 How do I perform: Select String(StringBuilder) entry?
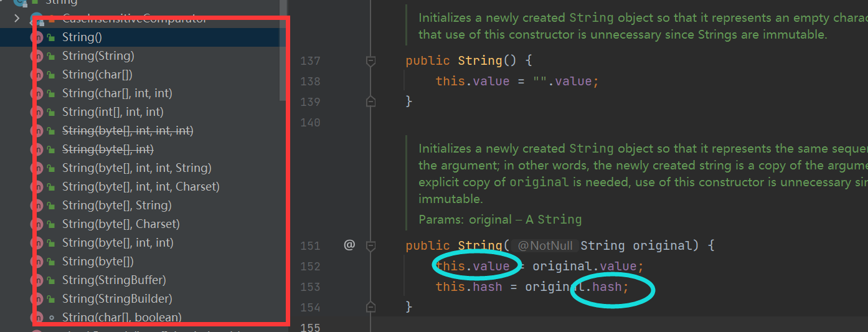tap(117, 299)
